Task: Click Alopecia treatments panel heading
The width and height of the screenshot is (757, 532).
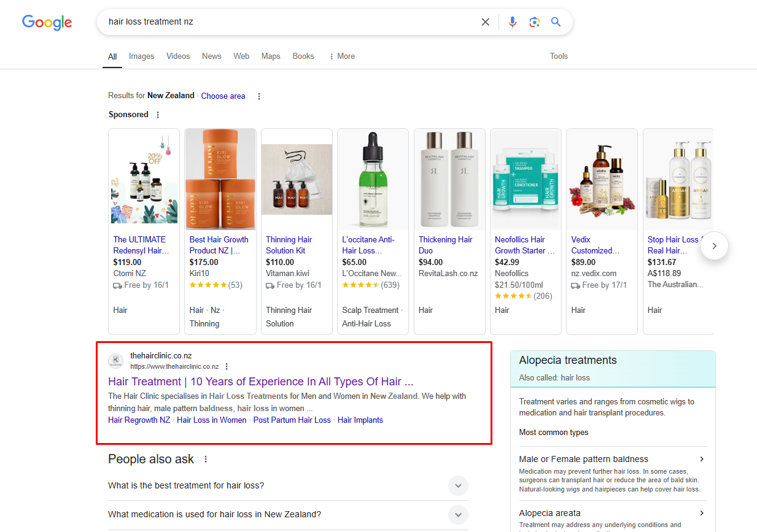Action: click(568, 360)
